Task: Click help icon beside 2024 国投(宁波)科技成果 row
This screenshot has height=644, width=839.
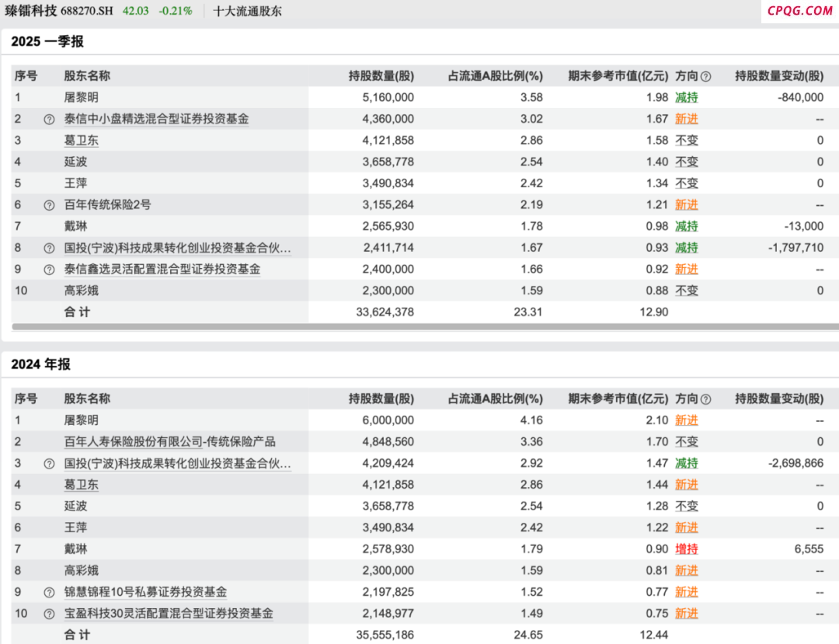Action: tap(49, 464)
